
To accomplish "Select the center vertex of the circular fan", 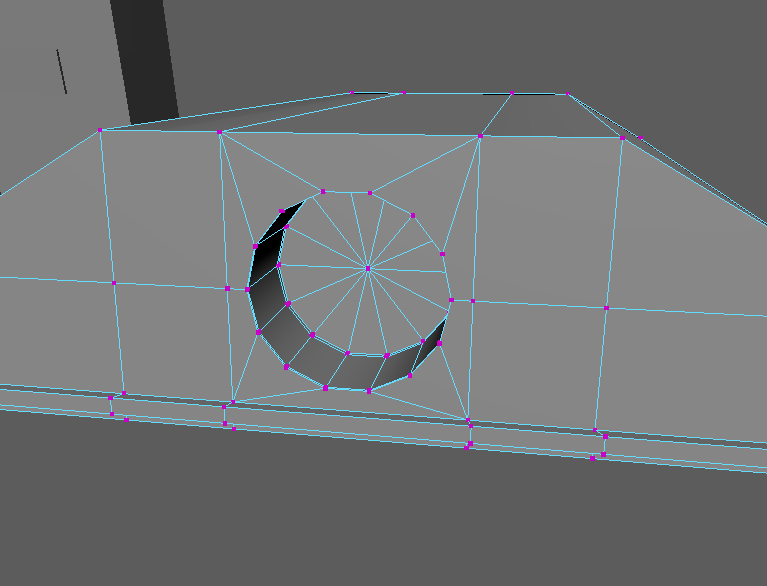I will (x=368, y=268).
